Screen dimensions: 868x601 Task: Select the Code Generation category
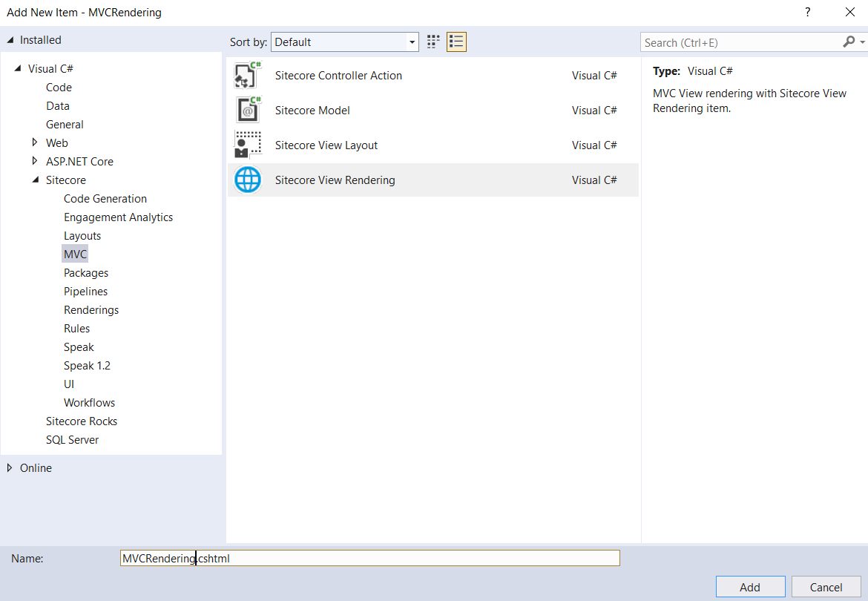tap(105, 199)
